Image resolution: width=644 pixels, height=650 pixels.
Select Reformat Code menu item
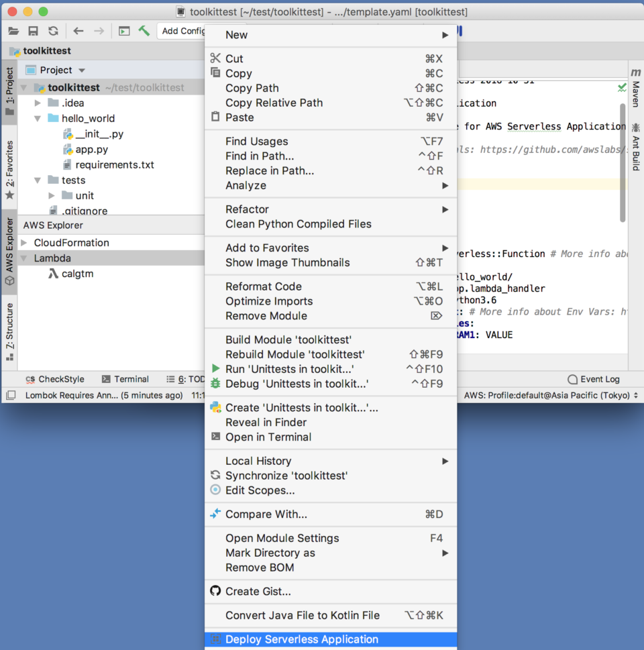click(331, 286)
